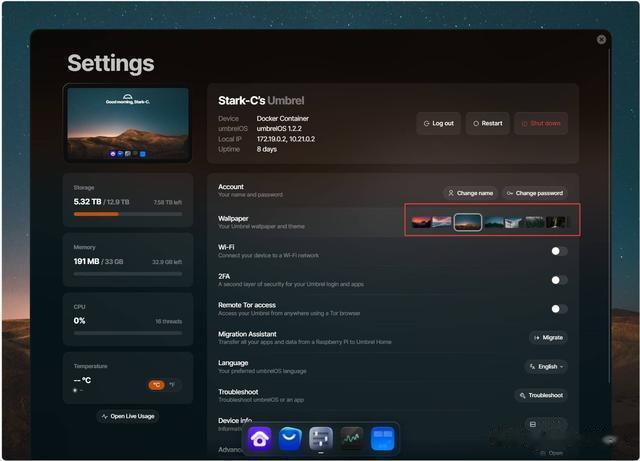This screenshot has width=640, height=461.
Task: Select Celsius temperature unit
Action: point(156,385)
